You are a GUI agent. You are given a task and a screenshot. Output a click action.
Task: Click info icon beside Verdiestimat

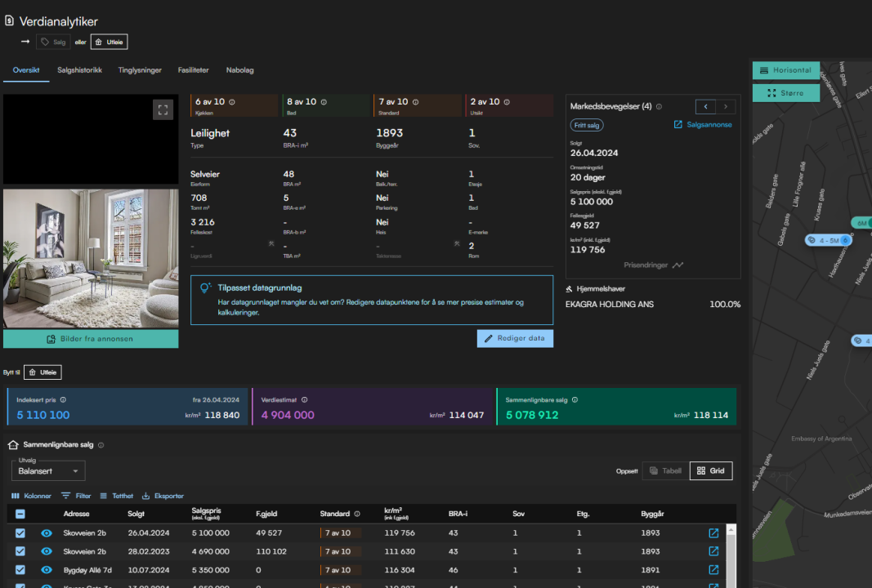[305, 400]
